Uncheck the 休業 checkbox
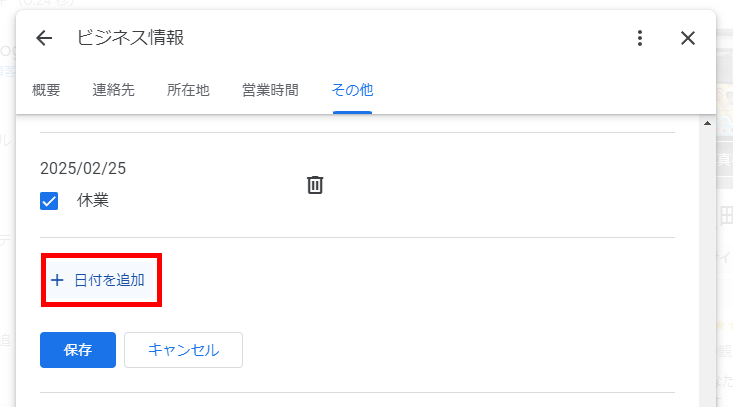733x407 pixels. [49, 201]
